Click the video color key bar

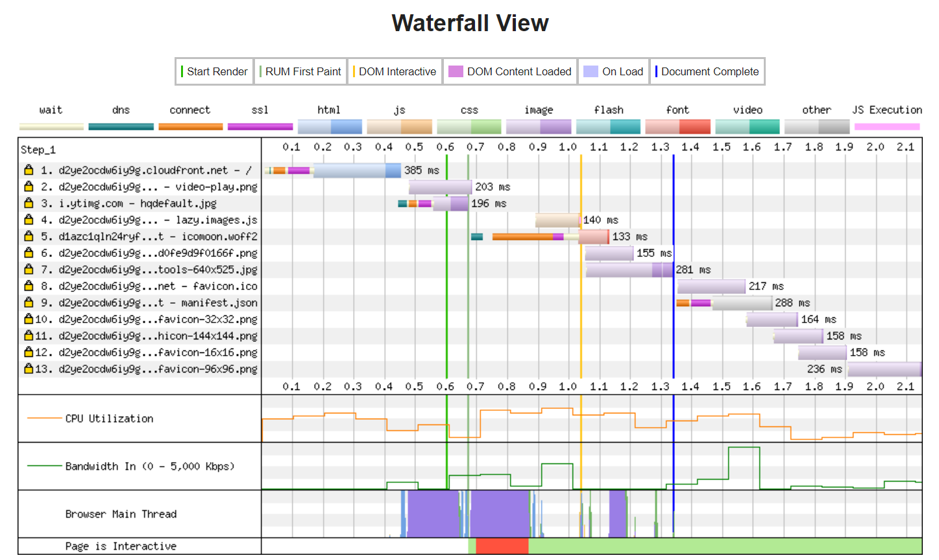(x=748, y=127)
